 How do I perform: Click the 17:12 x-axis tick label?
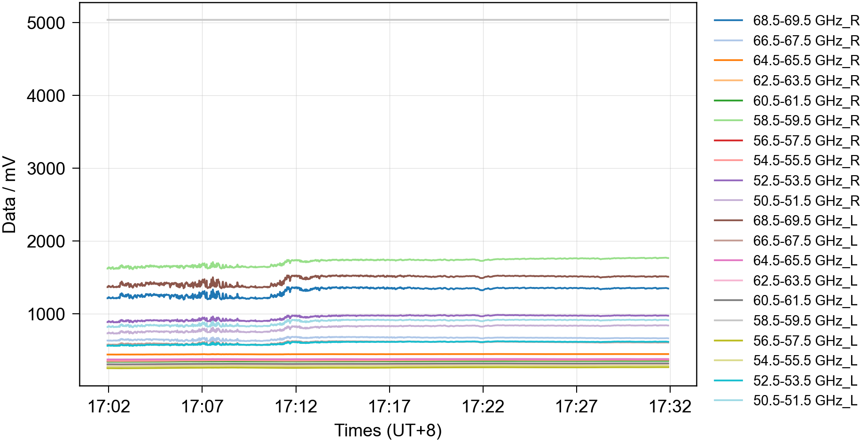296,406
